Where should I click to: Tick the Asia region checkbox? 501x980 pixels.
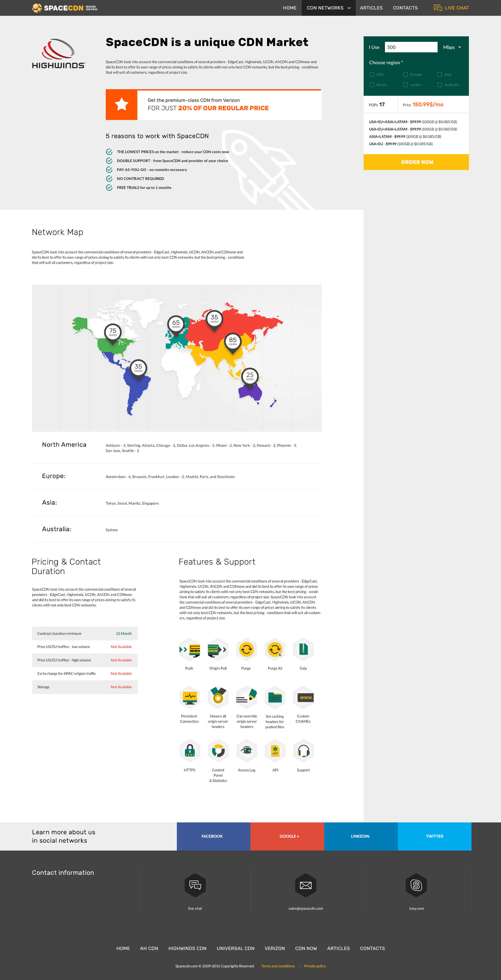click(x=439, y=74)
